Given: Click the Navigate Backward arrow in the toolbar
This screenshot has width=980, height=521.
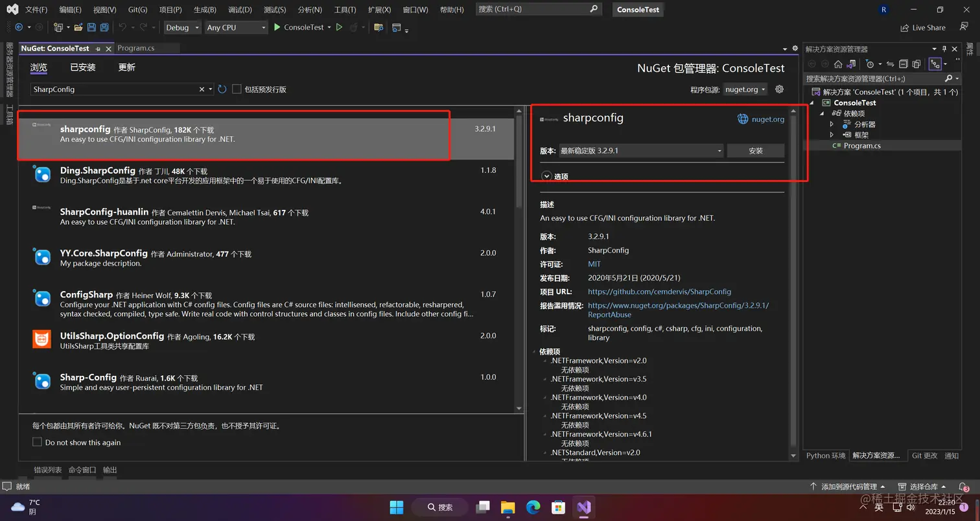Looking at the screenshot, I should click(19, 27).
